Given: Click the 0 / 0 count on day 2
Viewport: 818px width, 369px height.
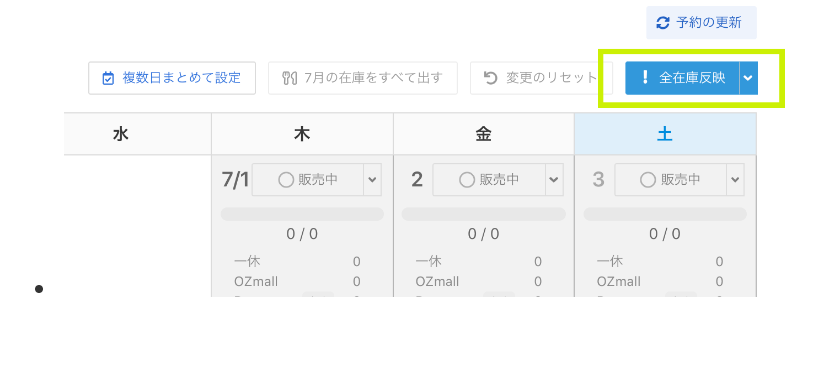Looking at the screenshot, I should (x=483, y=234).
